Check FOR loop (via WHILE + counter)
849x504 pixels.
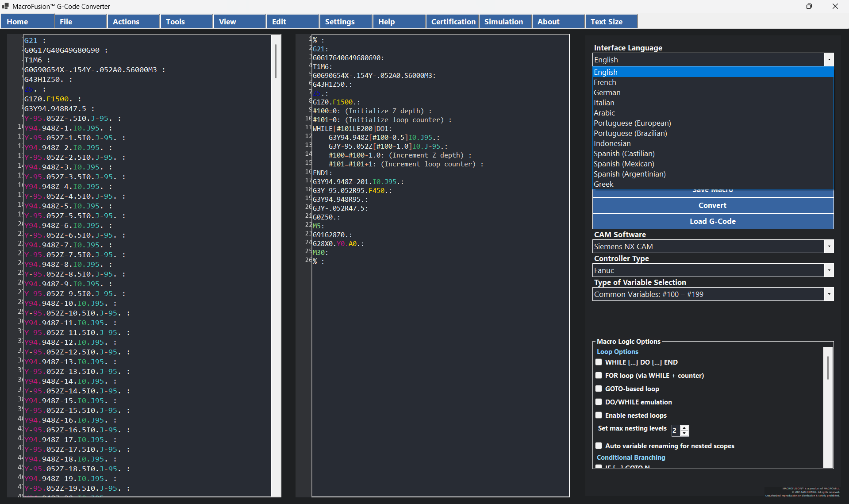click(599, 375)
